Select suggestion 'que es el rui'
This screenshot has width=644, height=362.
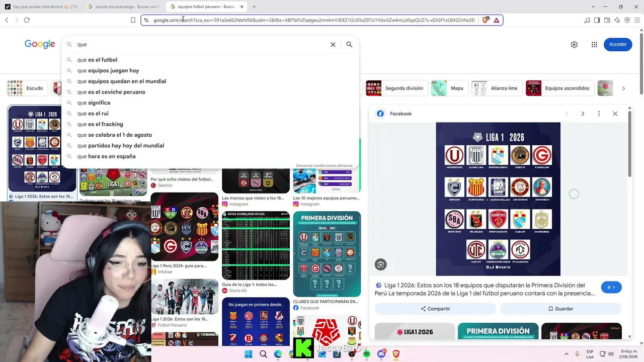tap(210, 114)
